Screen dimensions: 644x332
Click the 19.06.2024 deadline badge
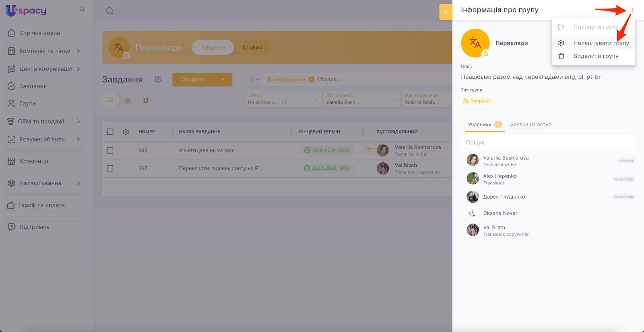[x=328, y=150]
